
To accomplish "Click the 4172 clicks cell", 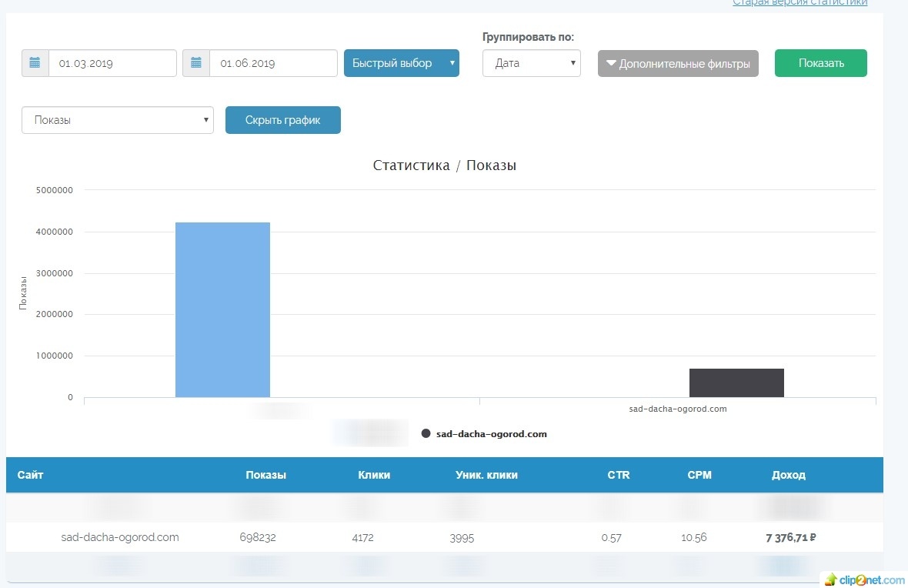I will coord(362,538).
